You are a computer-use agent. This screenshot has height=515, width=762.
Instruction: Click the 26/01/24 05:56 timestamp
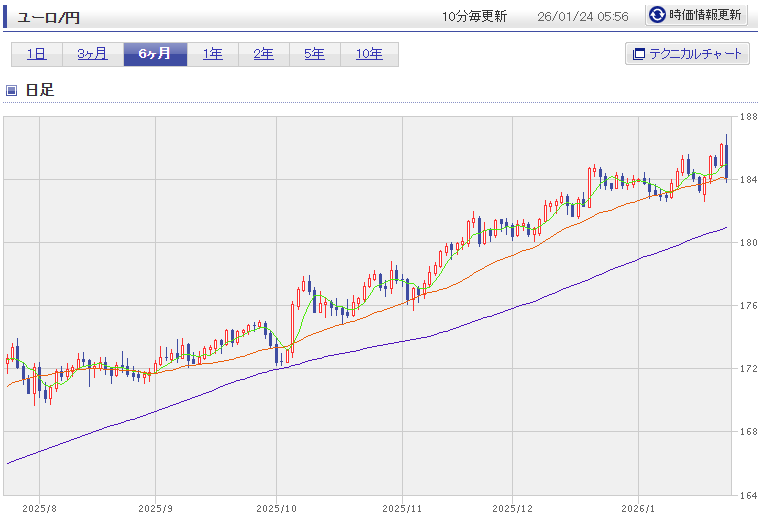tap(582, 16)
